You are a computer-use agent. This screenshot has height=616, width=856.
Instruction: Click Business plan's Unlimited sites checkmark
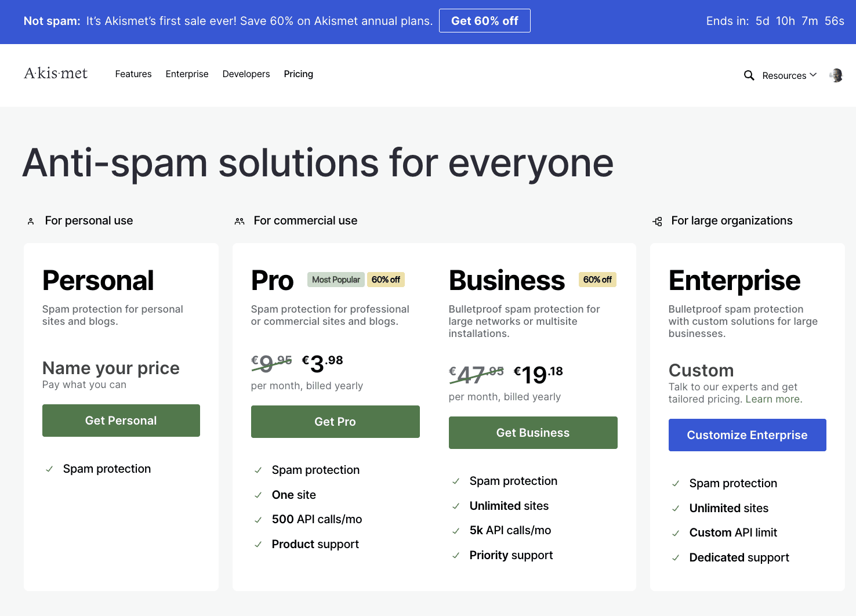[456, 506]
